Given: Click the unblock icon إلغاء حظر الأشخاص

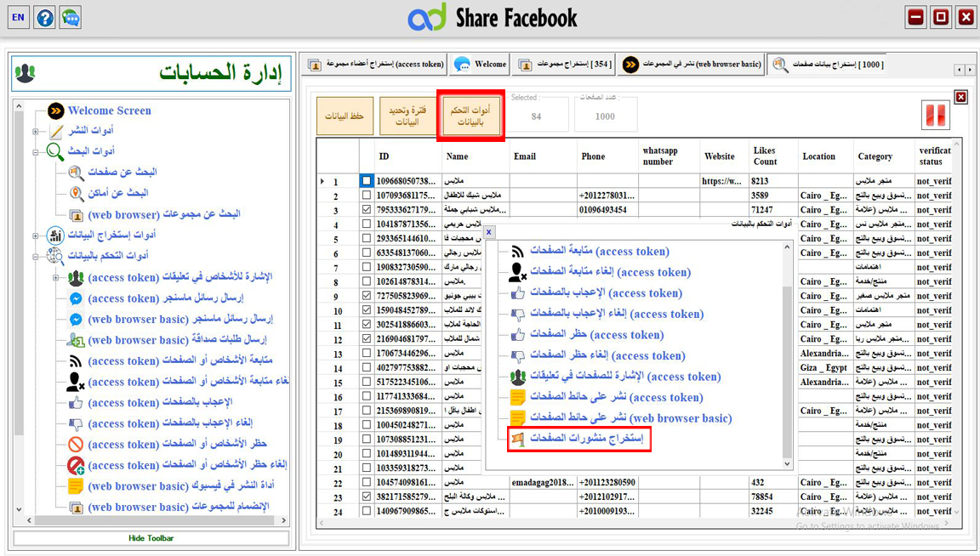Looking at the screenshot, I should tap(76, 465).
